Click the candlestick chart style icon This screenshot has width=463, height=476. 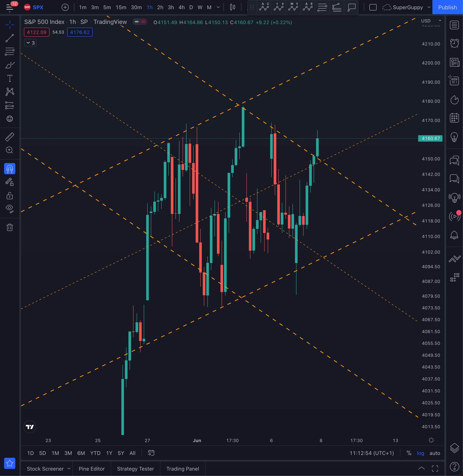[232, 7]
